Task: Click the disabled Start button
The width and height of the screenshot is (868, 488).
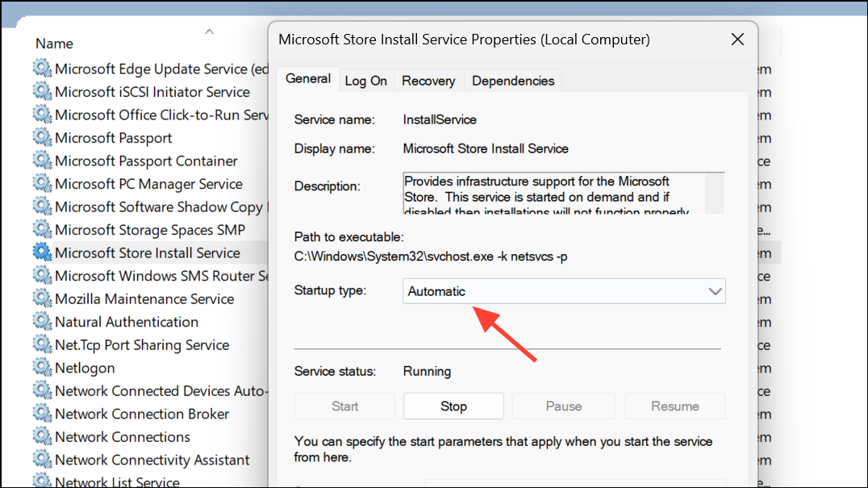Action: pyautogui.click(x=345, y=406)
